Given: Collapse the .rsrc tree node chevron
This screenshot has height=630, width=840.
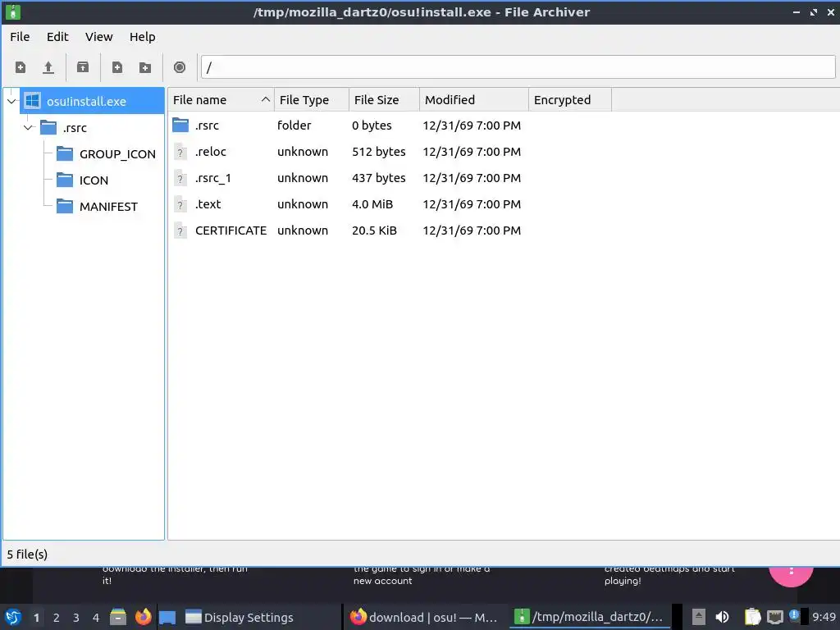Looking at the screenshot, I should [x=29, y=127].
